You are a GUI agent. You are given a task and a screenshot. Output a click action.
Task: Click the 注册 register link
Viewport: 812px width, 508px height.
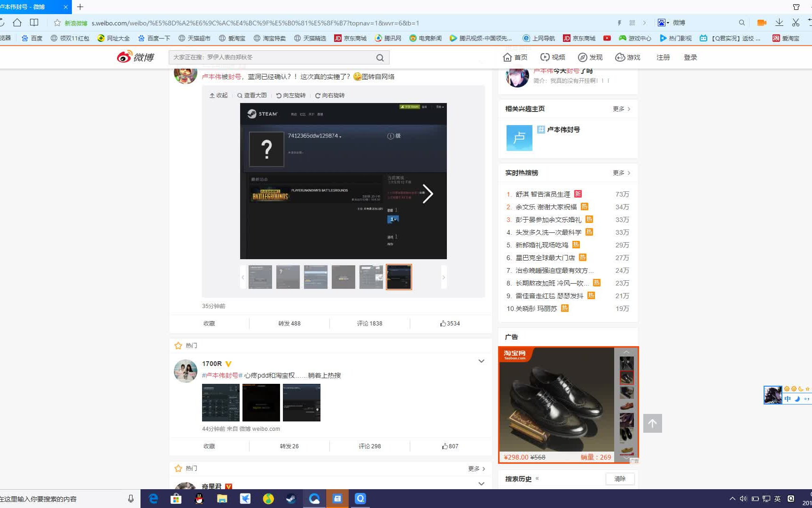pyautogui.click(x=663, y=57)
